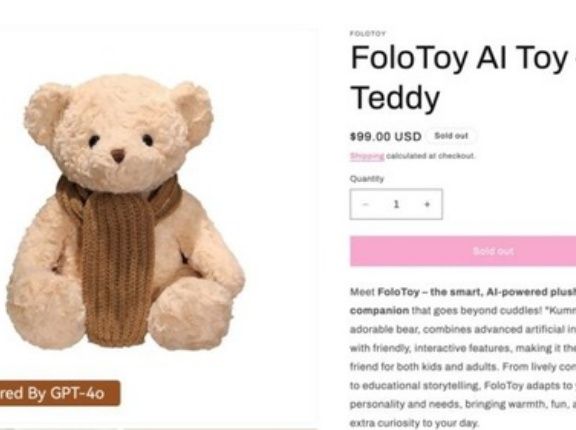Click the $99.00 USD price text
This screenshot has width=576, height=430.
tap(386, 137)
